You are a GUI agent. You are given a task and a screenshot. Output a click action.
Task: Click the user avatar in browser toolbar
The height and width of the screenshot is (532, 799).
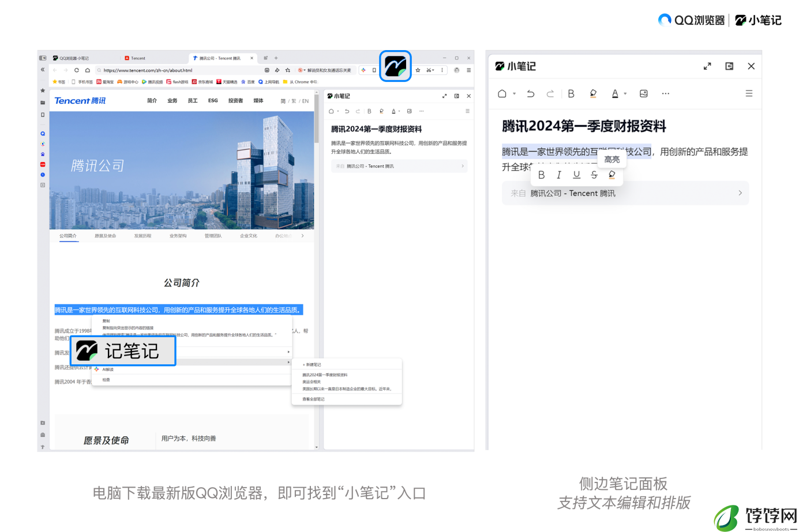coord(456,70)
